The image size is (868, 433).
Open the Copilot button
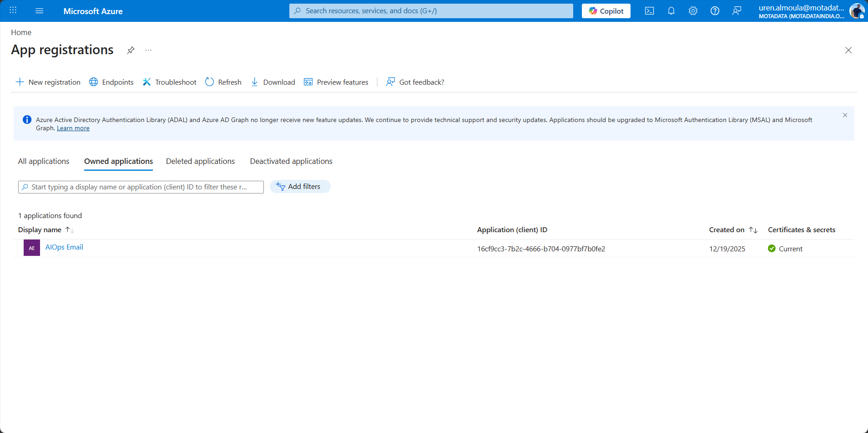tap(606, 11)
